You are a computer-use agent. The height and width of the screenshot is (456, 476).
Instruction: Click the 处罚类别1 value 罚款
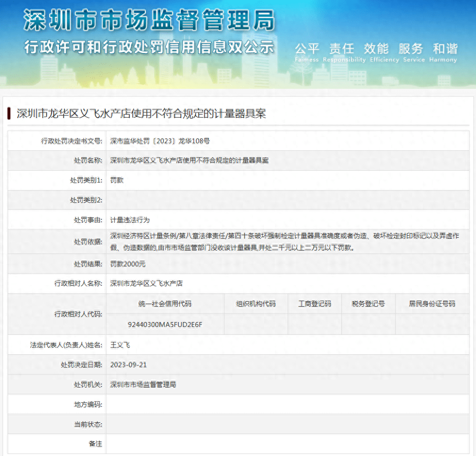pos(117,180)
